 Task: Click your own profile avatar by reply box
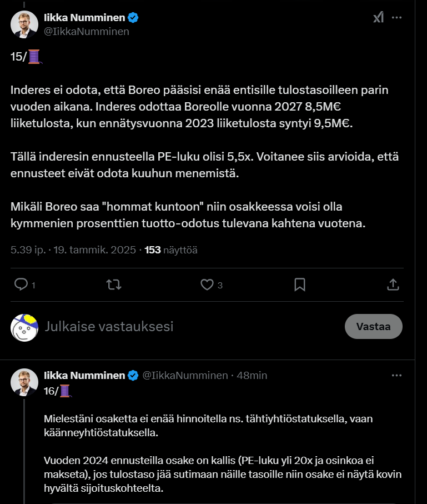[24, 327]
